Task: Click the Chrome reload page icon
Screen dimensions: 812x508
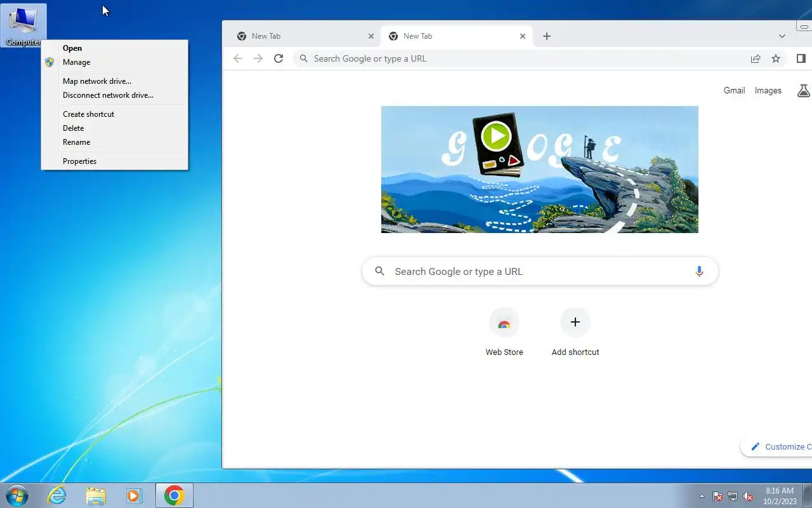Action: [278, 58]
